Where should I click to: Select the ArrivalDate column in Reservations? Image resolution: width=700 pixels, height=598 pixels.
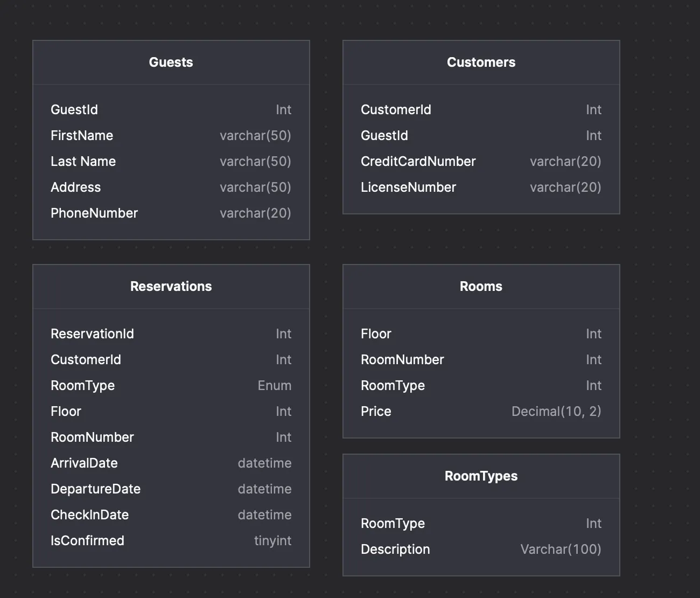[x=84, y=463]
